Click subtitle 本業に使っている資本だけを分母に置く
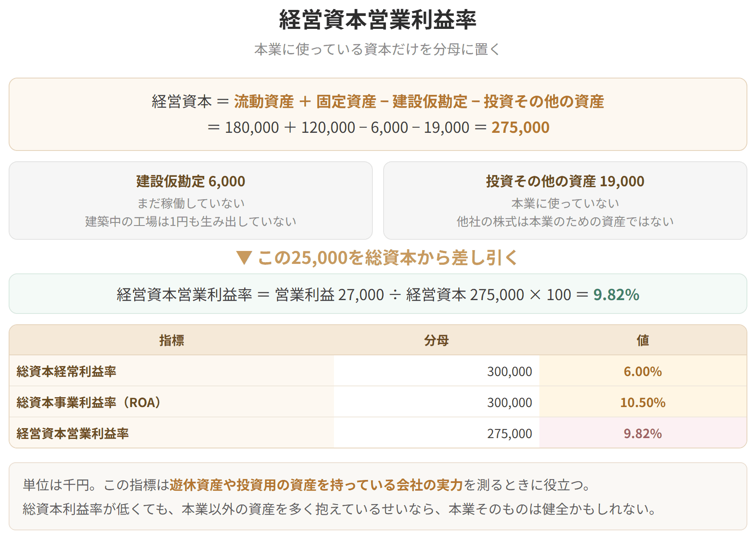The height and width of the screenshot is (539, 756). pyautogui.click(x=378, y=49)
